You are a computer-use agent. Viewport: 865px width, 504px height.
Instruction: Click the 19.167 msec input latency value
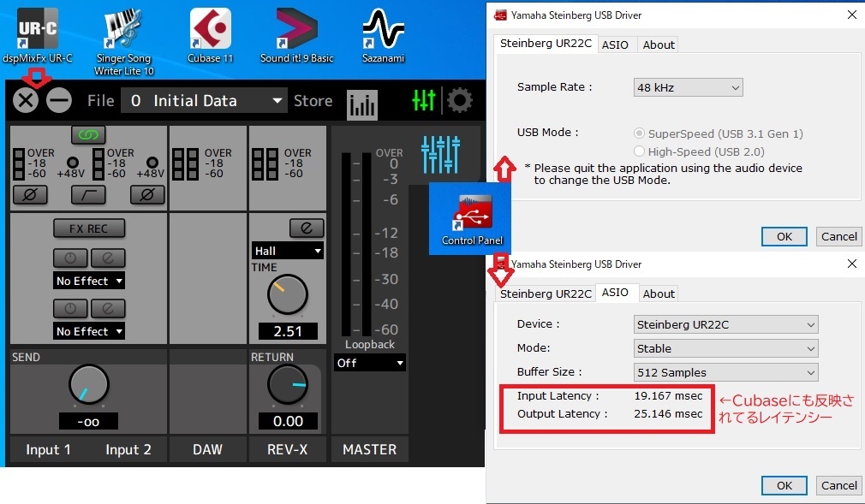click(668, 395)
